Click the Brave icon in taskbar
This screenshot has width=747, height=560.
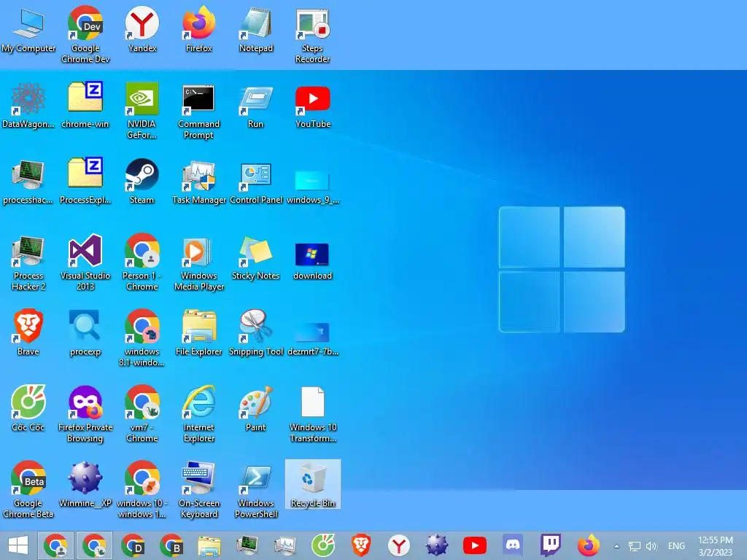click(361, 545)
